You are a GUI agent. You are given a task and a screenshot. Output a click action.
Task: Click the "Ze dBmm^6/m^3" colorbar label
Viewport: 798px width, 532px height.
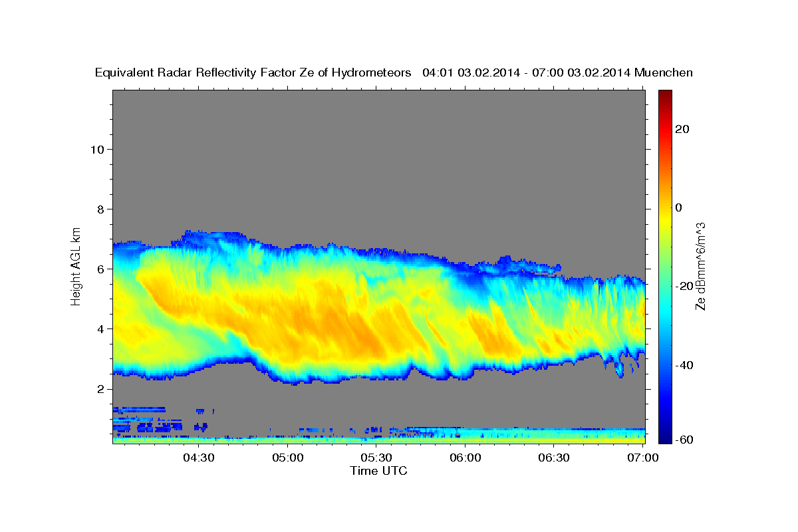pos(700,266)
